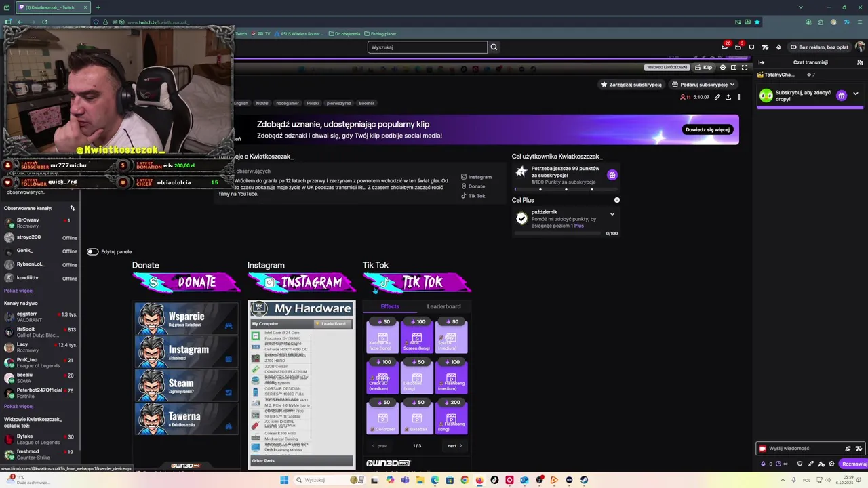
Task: Click the INSTAGRAM panel banner
Action: [302, 282]
